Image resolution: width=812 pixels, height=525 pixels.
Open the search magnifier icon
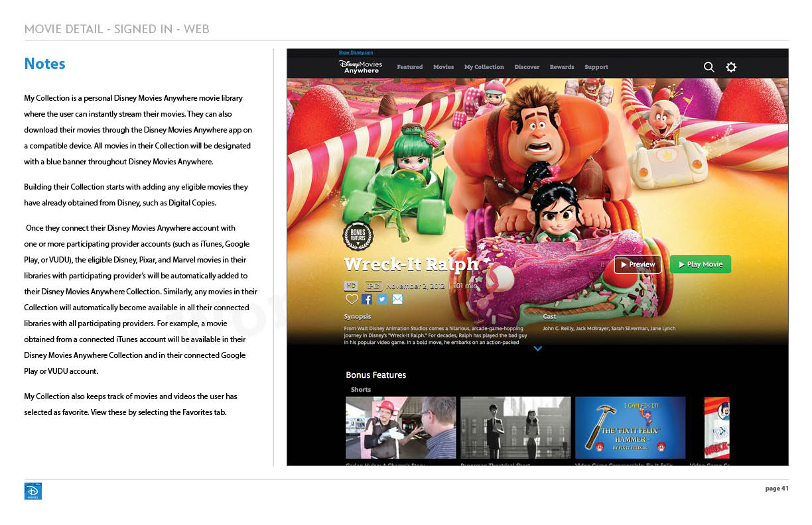(x=709, y=67)
